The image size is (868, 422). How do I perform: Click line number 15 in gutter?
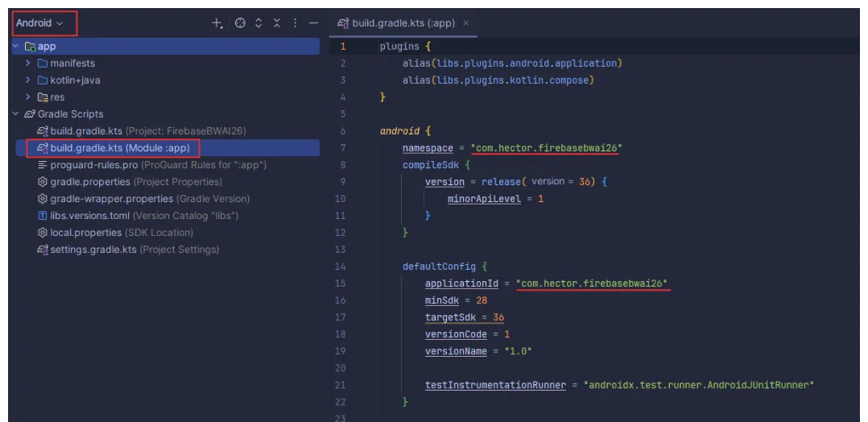click(x=341, y=283)
